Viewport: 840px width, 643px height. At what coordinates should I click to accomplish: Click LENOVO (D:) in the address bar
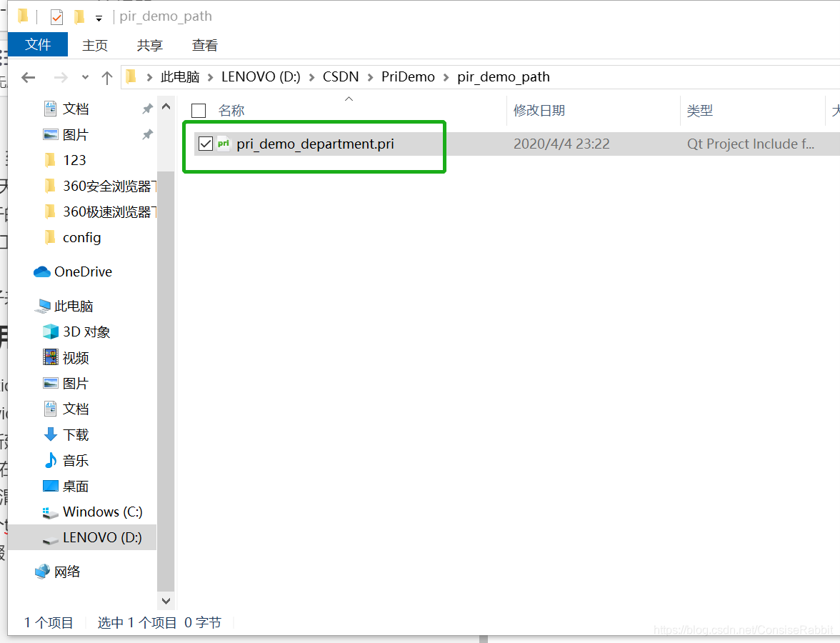click(x=261, y=77)
